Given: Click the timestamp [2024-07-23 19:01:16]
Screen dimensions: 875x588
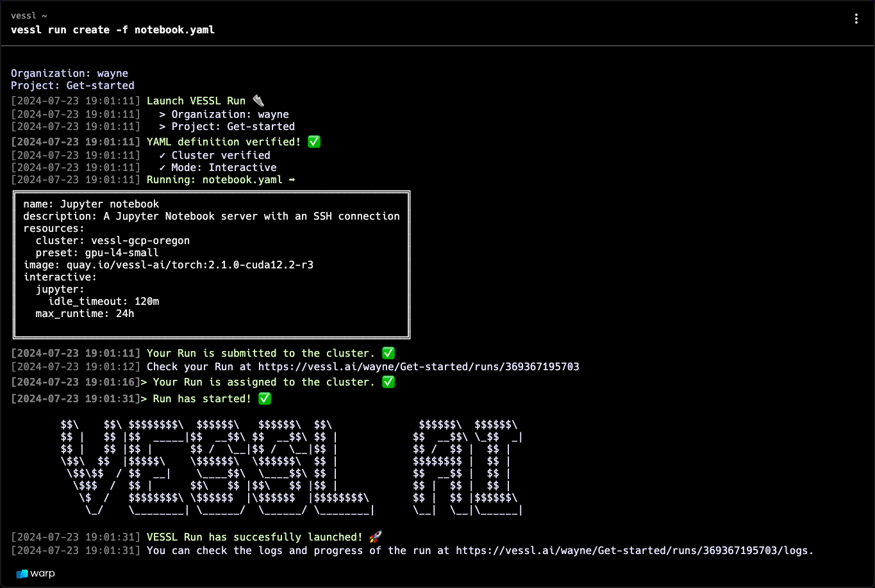Looking at the screenshot, I should [76, 382].
